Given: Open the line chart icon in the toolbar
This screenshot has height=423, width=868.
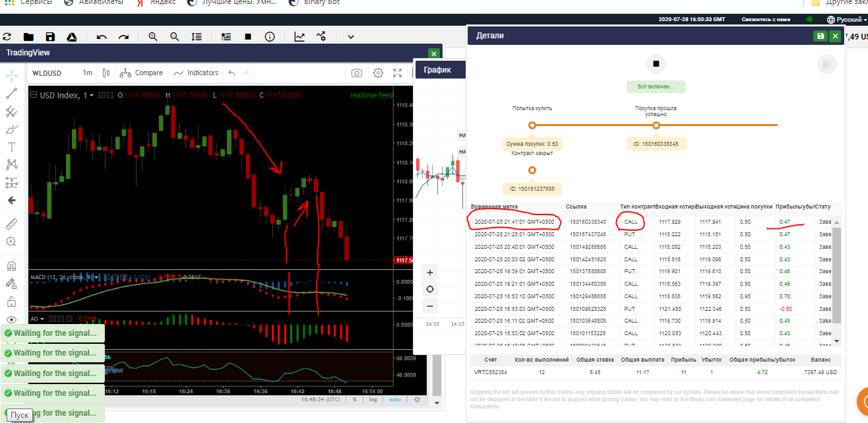Looking at the screenshot, I should pos(299,37).
